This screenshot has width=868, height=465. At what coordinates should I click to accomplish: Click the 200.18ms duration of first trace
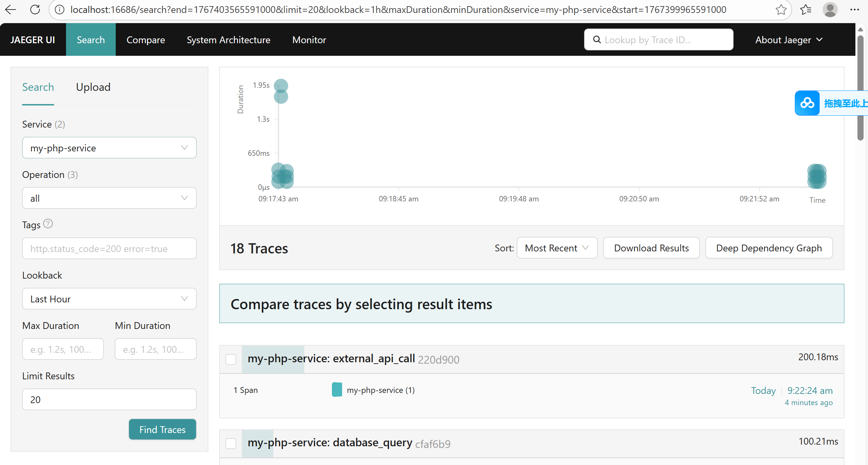(818, 357)
